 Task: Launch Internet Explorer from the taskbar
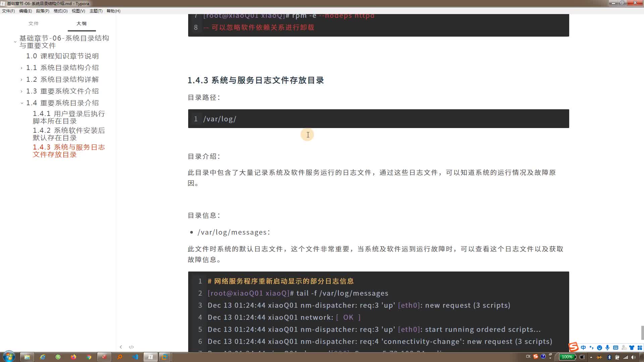pyautogui.click(x=43, y=357)
